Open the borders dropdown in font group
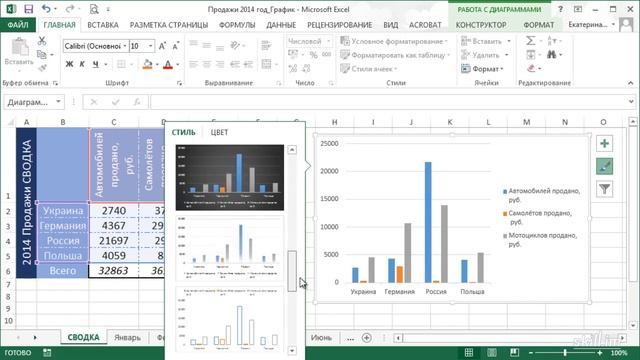 (131, 64)
